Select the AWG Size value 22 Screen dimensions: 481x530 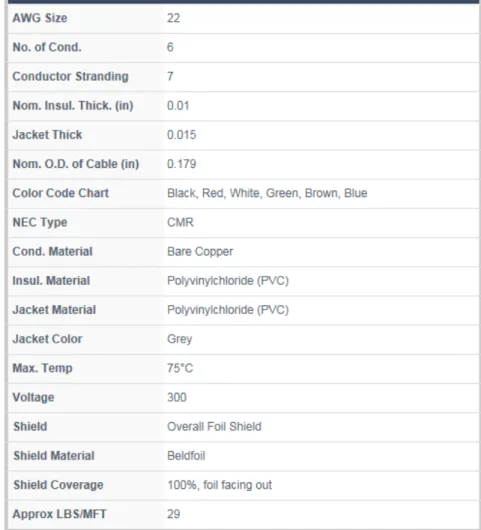pos(173,18)
